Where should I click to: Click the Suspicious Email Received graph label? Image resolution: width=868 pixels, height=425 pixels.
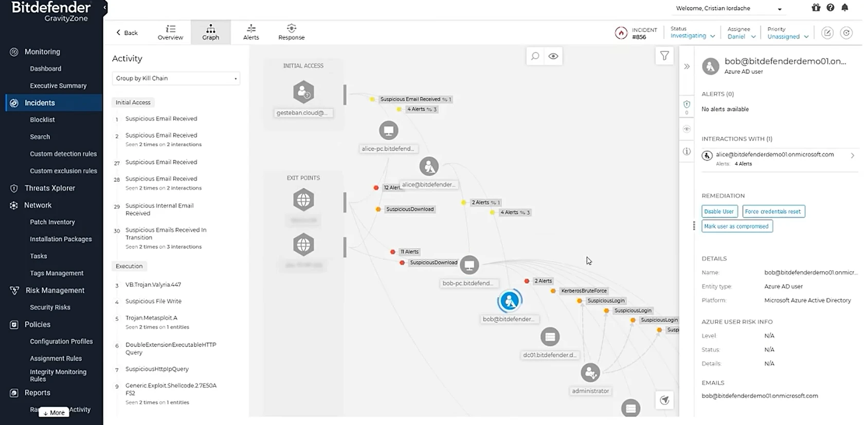click(415, 99)
